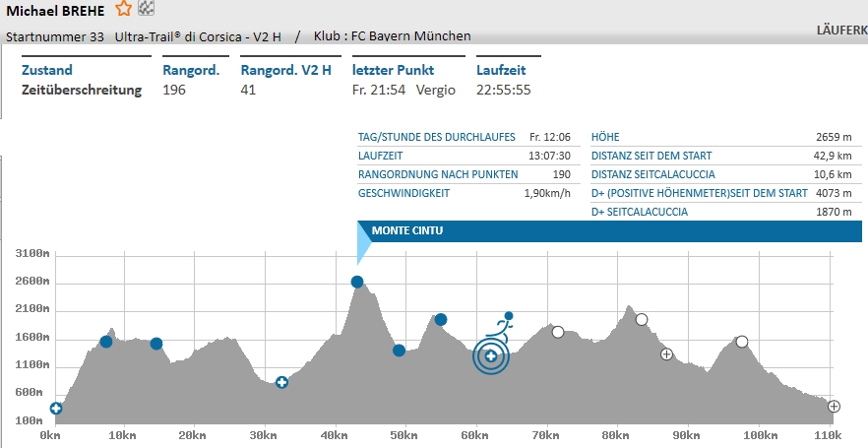Click the category rank value 41
The image size is (868, 448).
point(248,90)
